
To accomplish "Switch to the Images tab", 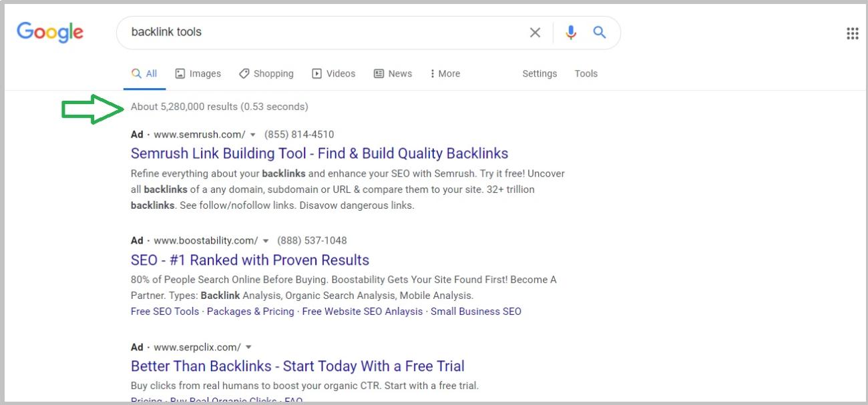I will pos(198,73).
